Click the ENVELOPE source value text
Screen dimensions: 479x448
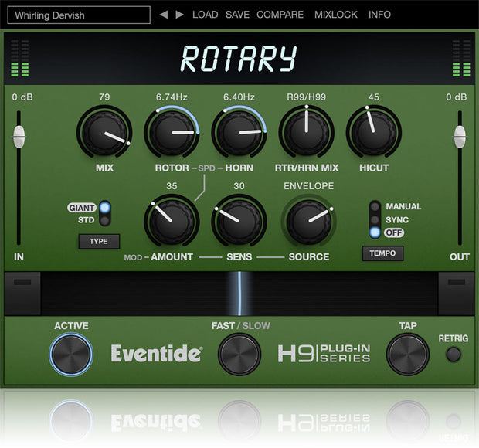308,186
